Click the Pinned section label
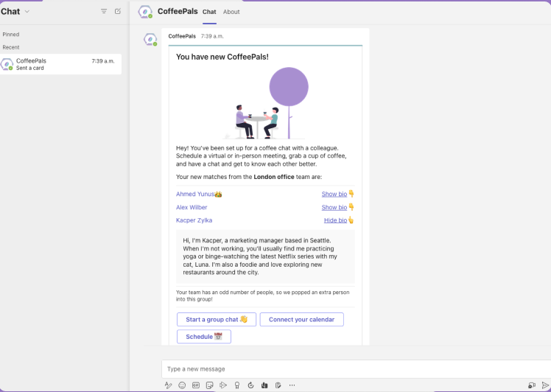551x392 pixels. (x=11, y=35)
